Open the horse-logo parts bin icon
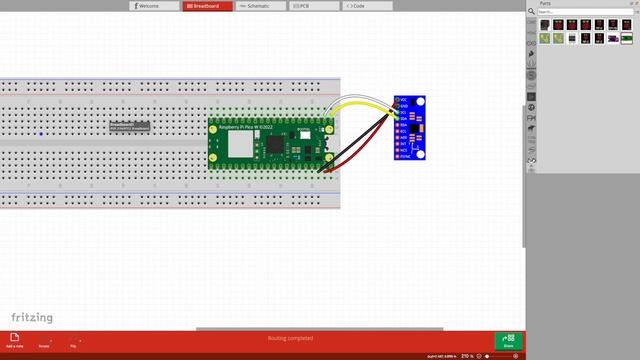 531,129
